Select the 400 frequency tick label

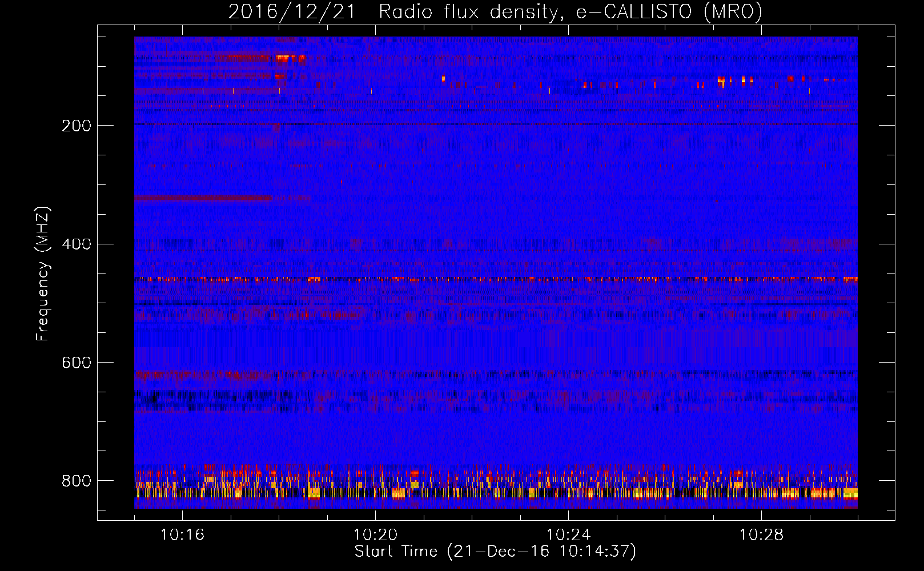point(77,244)
